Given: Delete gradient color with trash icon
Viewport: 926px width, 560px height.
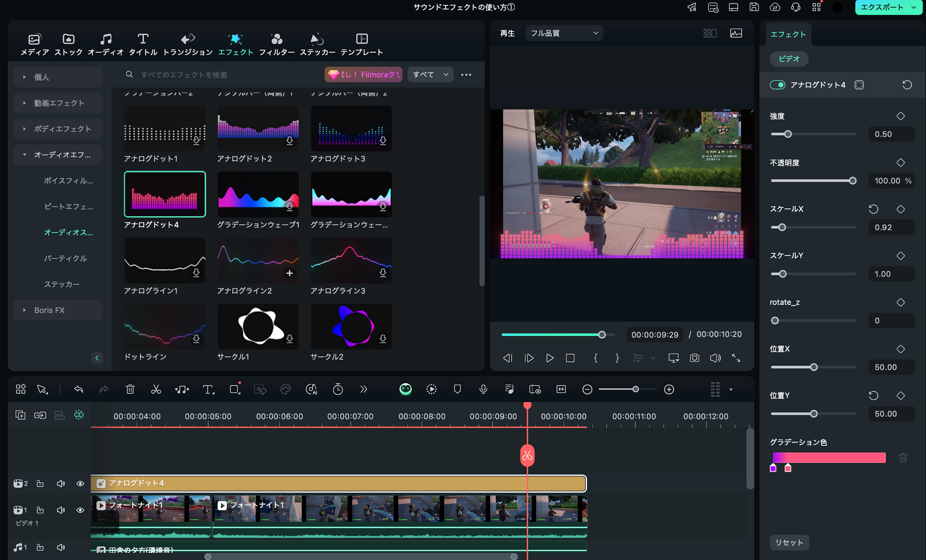Looking at the screenshot, I should [903, 457].
